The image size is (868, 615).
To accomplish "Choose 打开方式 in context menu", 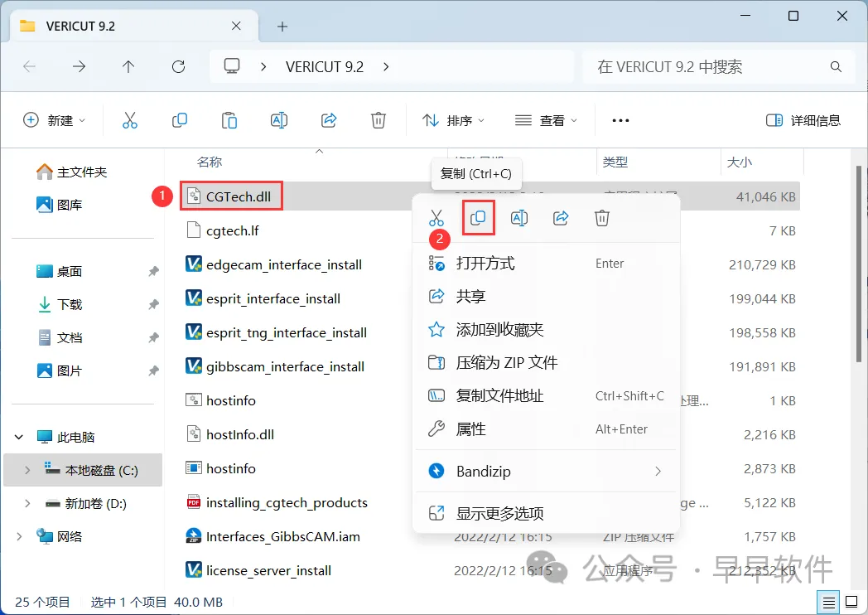I will coord(546,264).
